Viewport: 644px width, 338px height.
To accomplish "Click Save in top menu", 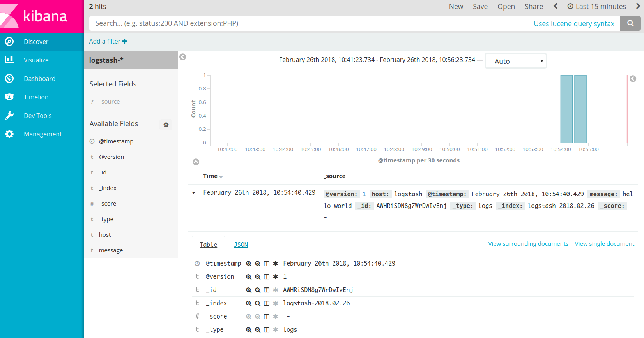I will pos(480,6).
